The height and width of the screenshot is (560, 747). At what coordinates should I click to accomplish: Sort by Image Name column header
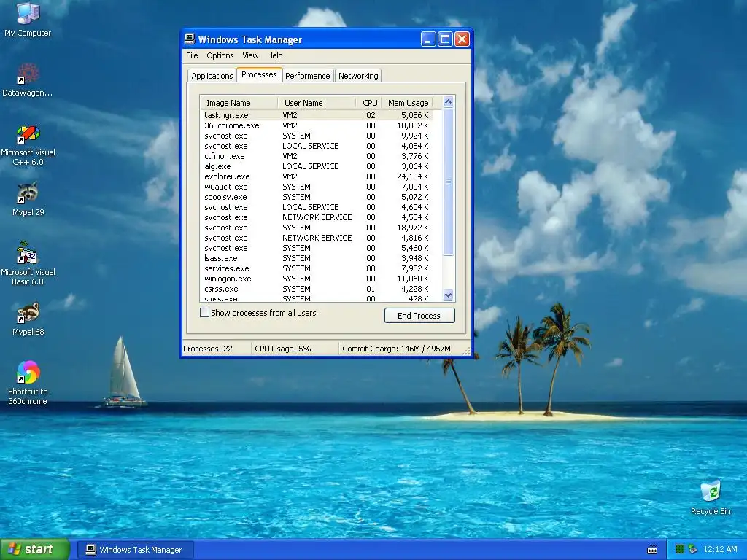239,102
